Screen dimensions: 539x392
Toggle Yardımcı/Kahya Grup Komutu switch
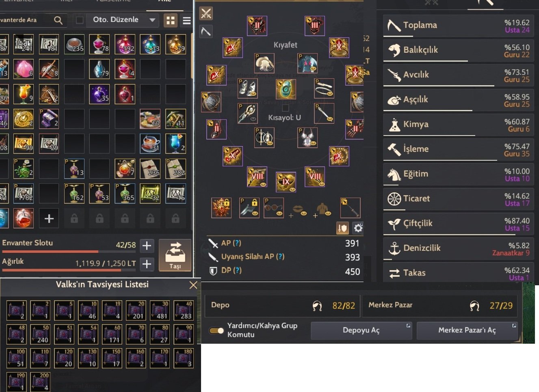click(216, 330)
